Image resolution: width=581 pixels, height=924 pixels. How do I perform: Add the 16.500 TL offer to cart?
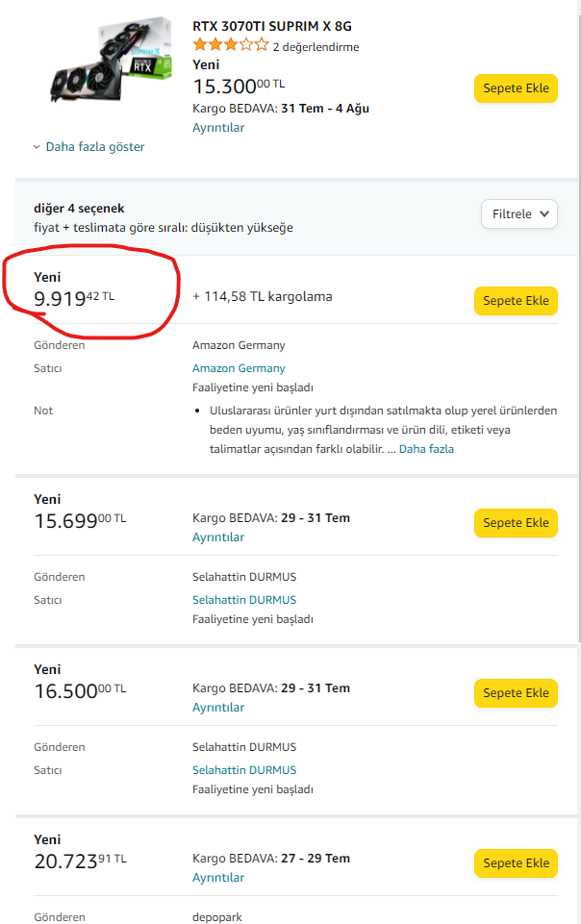(x=516, y=693)
